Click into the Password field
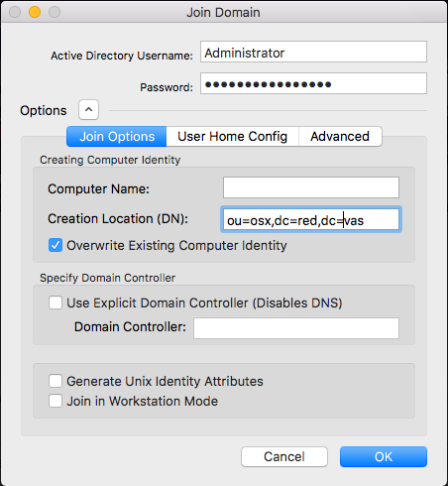The width and height of the screenshot is (448, 486). pos(313,83)
